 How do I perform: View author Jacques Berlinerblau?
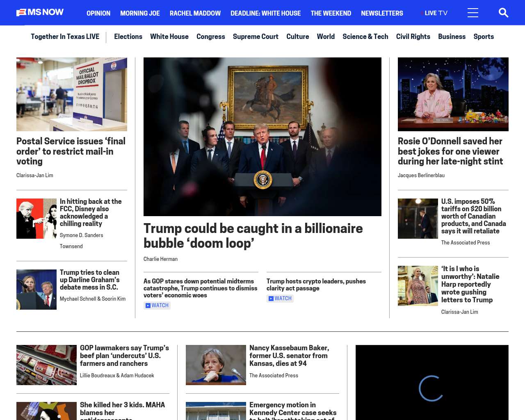click(421, 176)
